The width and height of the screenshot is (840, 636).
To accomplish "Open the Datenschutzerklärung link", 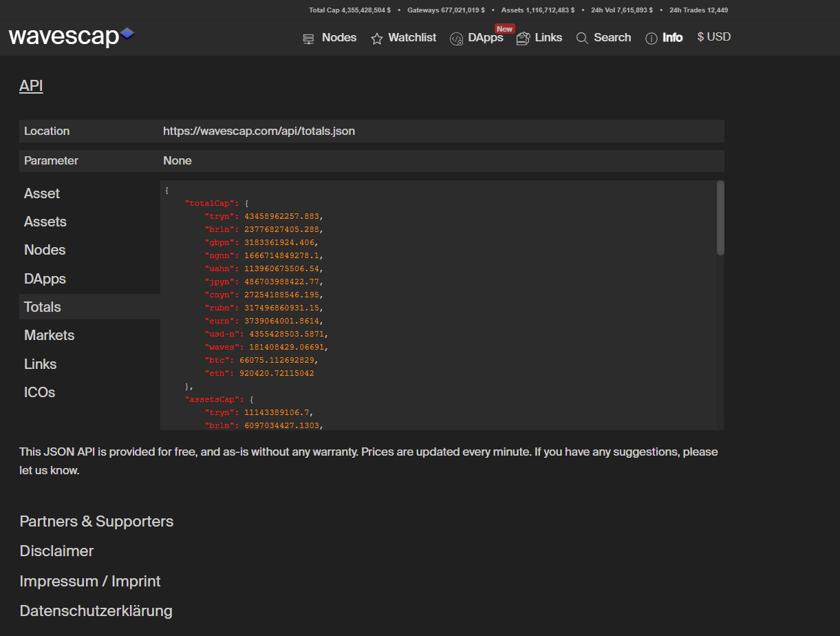I will click(x=96, y=611).
